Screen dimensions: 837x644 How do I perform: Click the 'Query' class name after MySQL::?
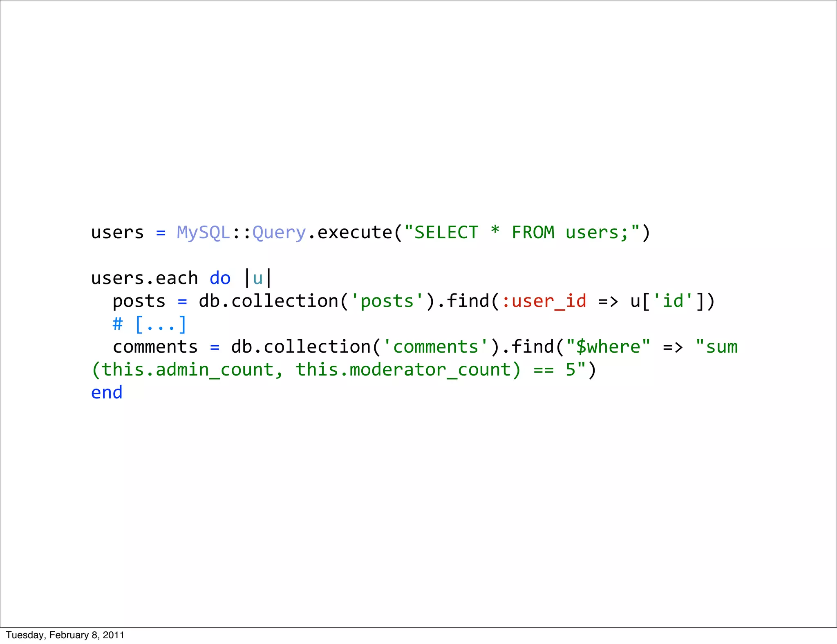click(x=279, y=233)
